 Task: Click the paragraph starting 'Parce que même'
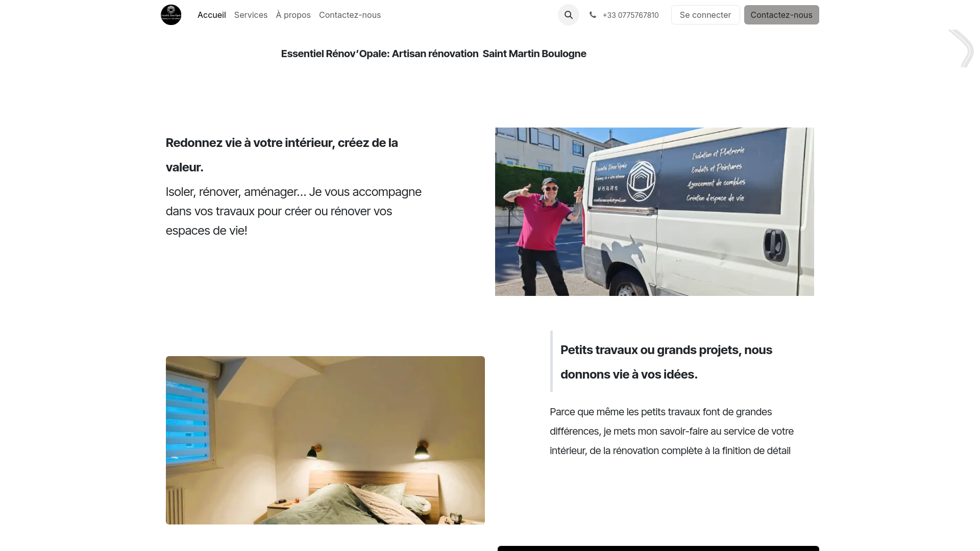pos(672,431)
